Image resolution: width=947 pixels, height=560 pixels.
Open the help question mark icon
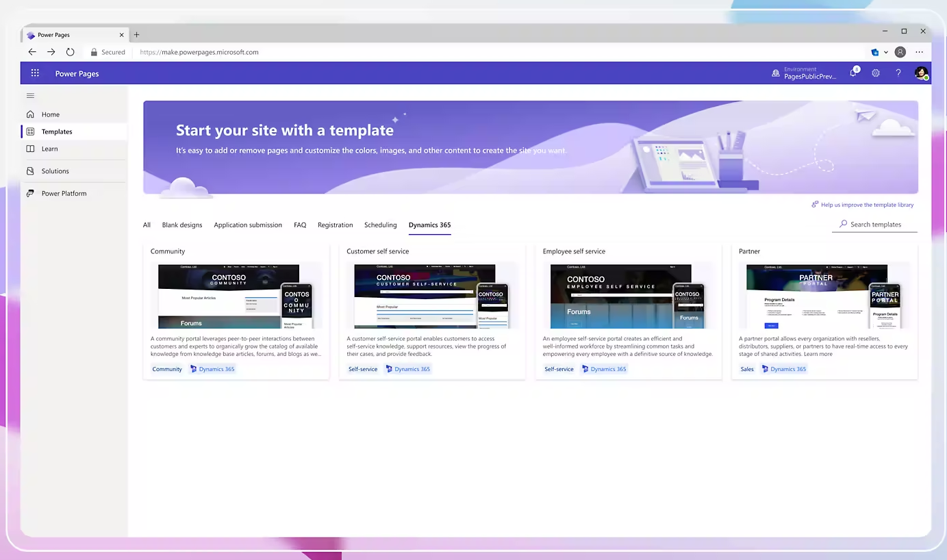(898, 73)
